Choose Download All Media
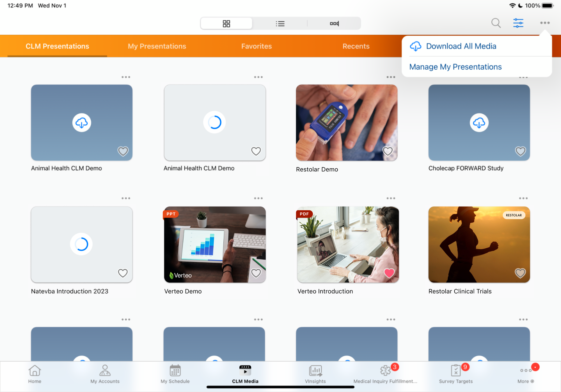This screenshot has width=561, height=392. pos(461,46)
